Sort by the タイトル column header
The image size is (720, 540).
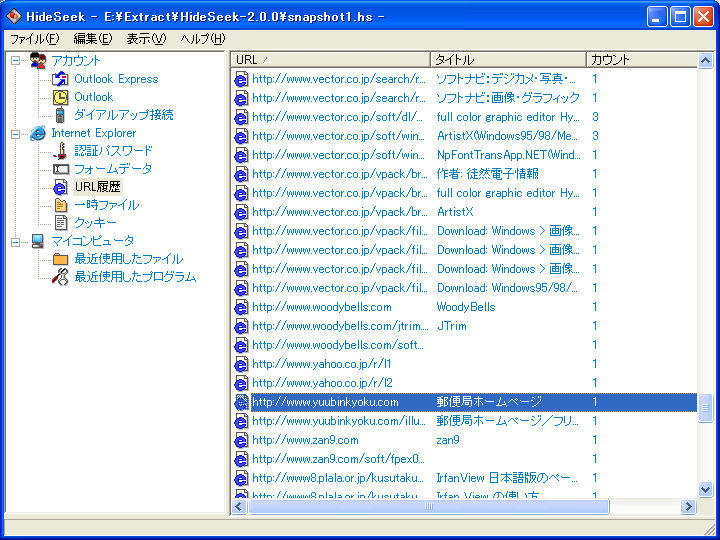click(508, 60)
